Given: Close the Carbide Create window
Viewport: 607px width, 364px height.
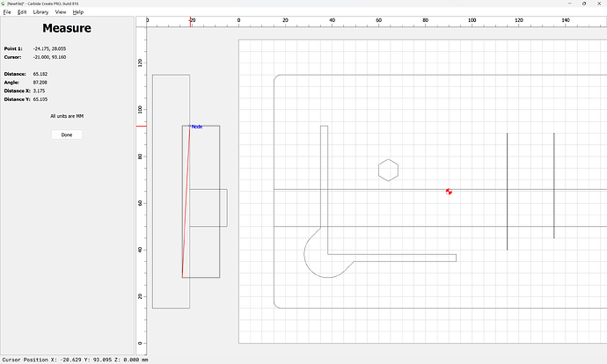Looking at the screenshot, I should (599, 4).
